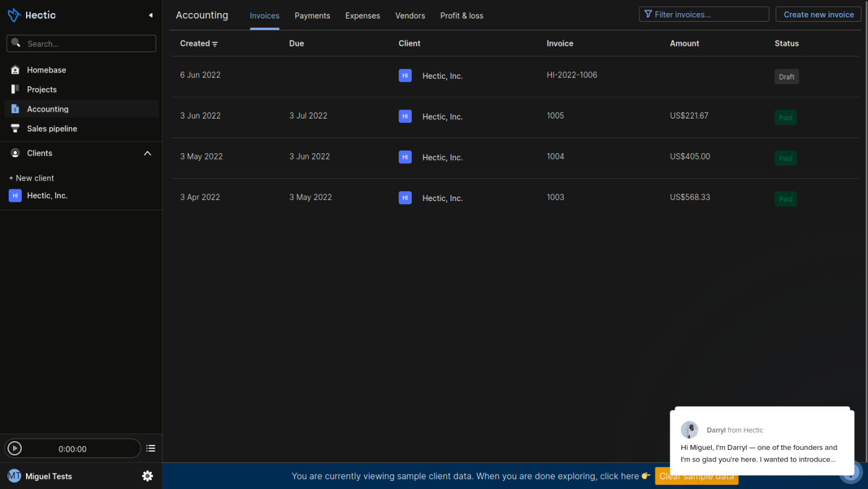Collapse the Clients section chevron

(148, 153)
